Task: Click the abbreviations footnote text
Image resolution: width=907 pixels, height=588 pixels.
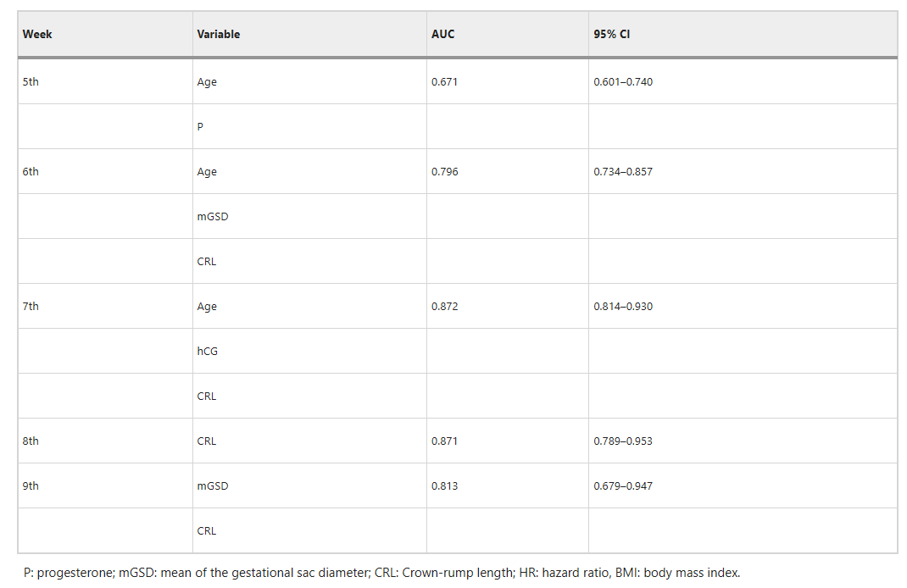Action: click(381, 573)
